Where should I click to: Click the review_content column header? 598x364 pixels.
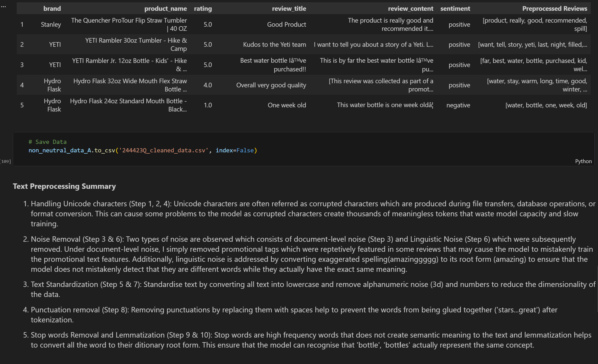point(410,8)
